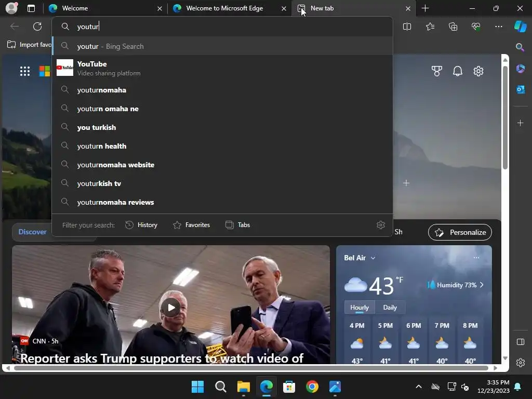Click the vertical page scrollbar
This screenshot has width=532, height=399.
[x=505, y=117]
